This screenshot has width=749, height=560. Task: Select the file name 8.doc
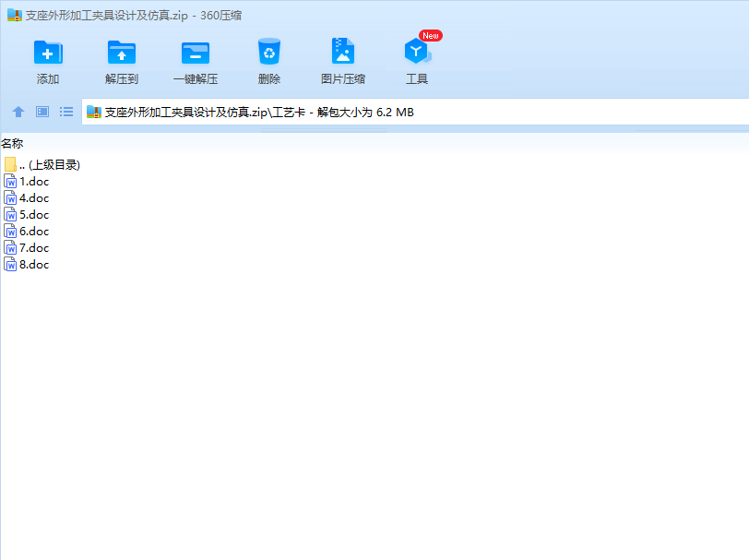coord(34,264)
